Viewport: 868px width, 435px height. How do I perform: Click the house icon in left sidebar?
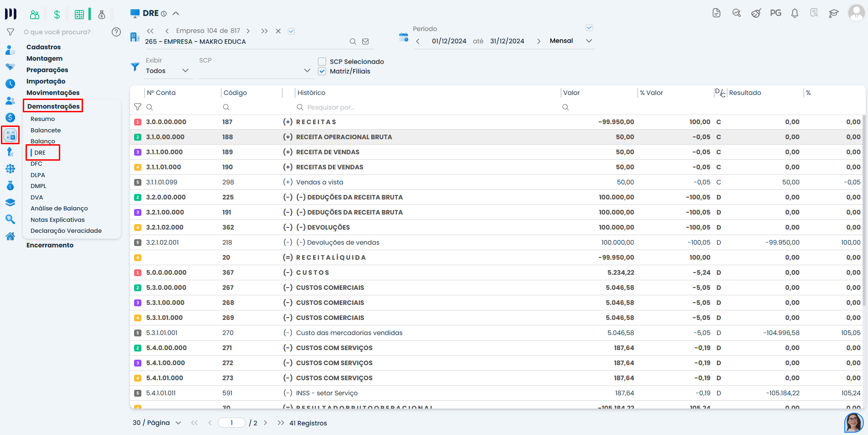tap(10, 236)
